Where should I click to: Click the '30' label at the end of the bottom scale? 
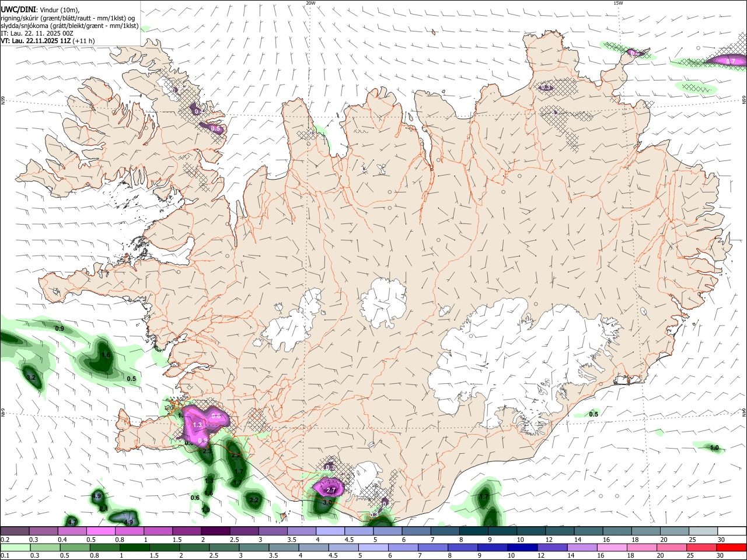pos(721,556)
